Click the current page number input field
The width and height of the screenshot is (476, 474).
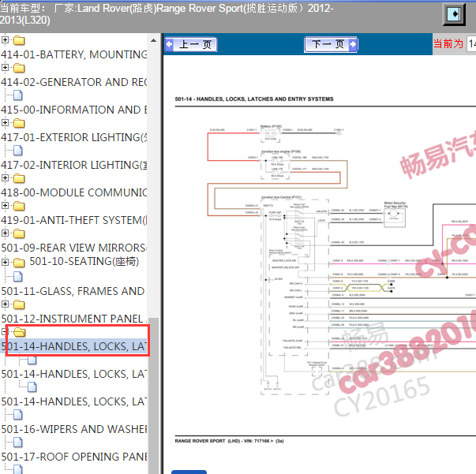(471, 43)
